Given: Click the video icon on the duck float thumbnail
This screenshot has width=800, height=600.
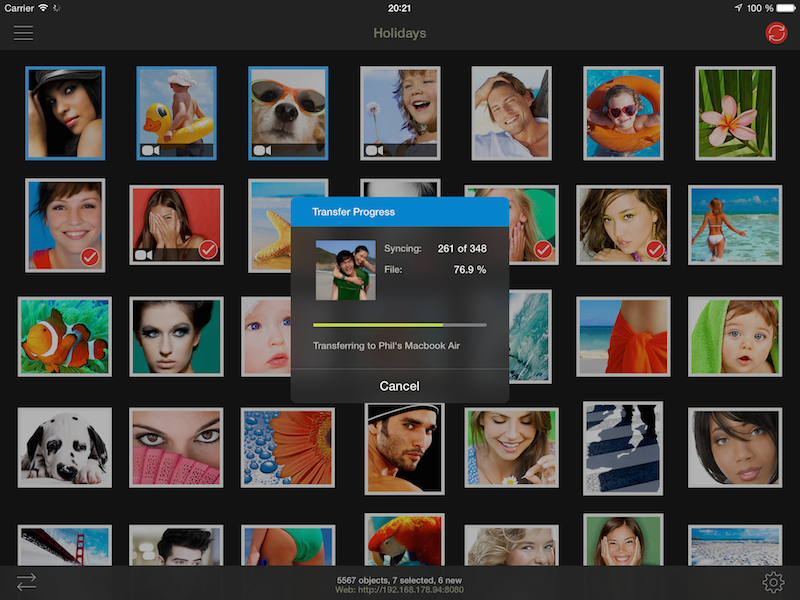Looking at the screenshot, I should coord(150,150).
